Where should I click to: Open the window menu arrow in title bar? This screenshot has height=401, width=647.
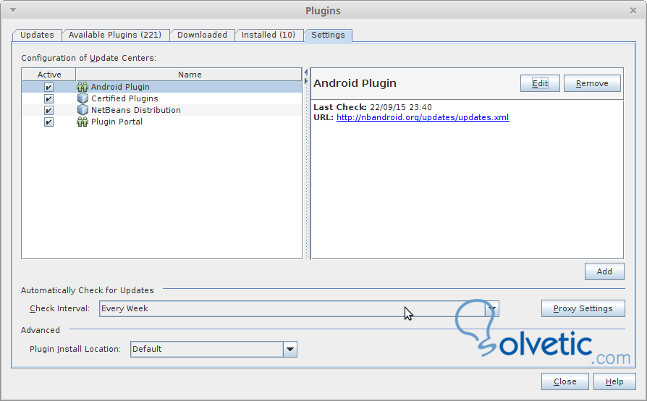point(13,10)
